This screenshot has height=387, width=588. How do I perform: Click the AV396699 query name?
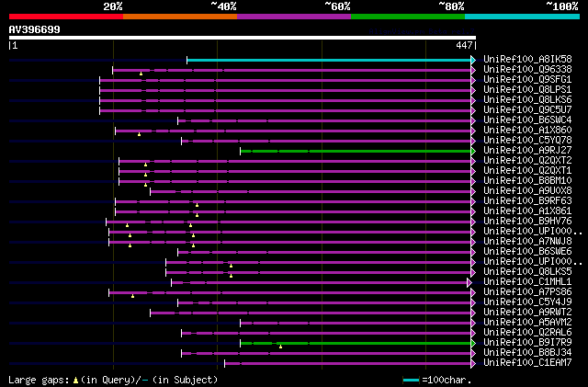[x=35, y=29]
